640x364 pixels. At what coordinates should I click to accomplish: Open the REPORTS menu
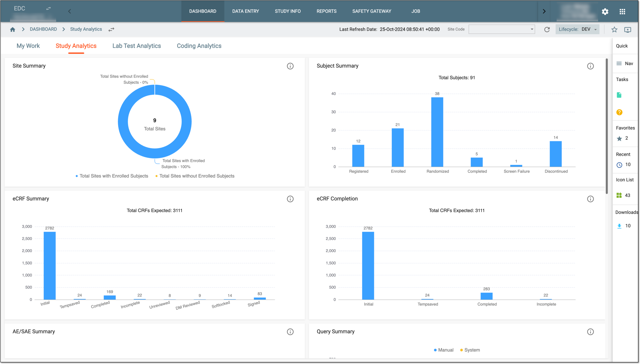pos(326,11)
